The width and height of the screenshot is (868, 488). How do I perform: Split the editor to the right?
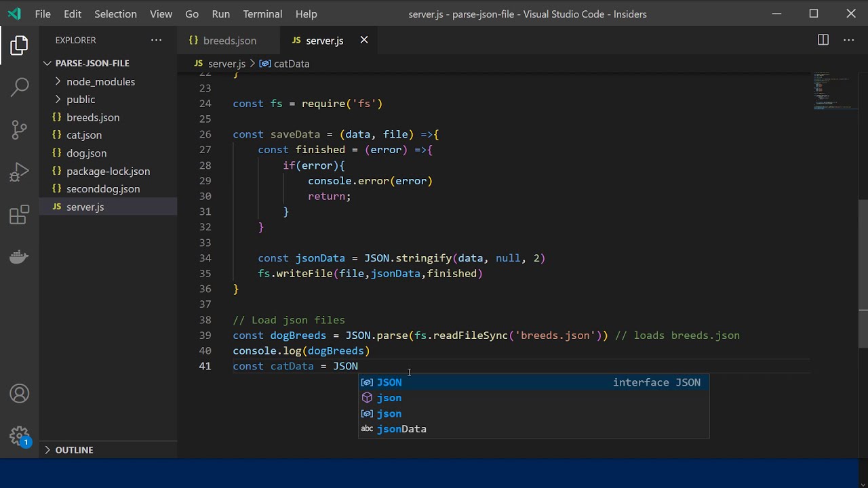[x=823, y=40]
